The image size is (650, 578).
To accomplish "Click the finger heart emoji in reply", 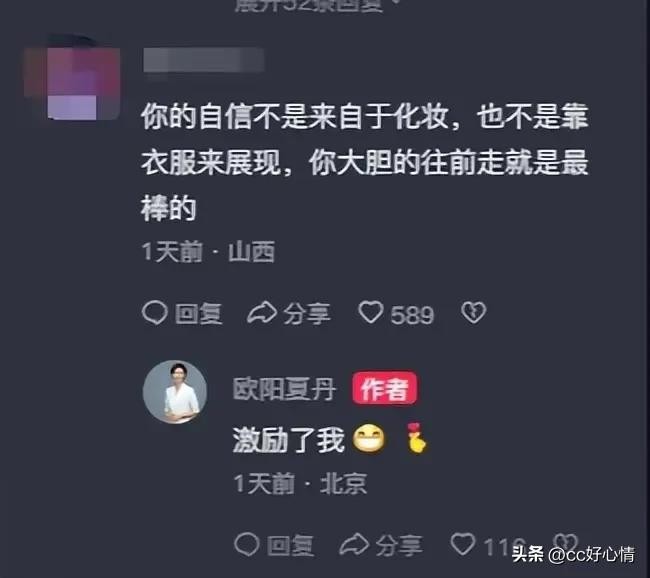I will coord(417,438).
